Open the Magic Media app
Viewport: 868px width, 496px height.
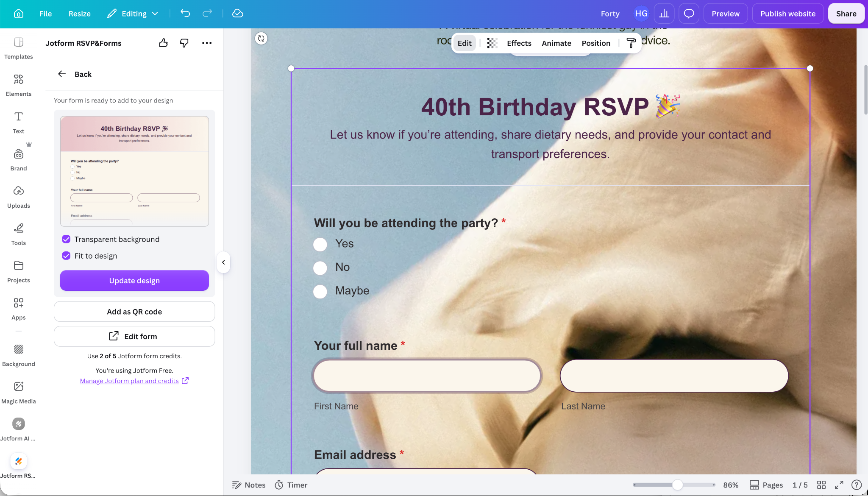coord(19,393)
